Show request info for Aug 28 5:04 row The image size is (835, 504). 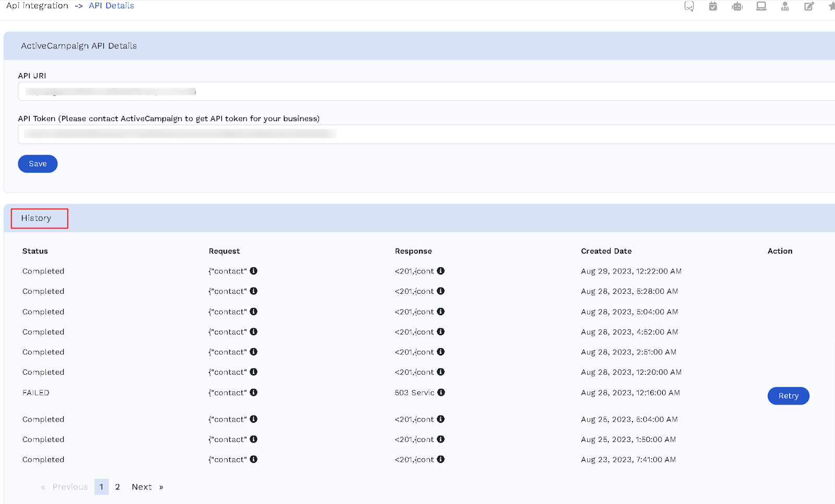coord(254,311)
